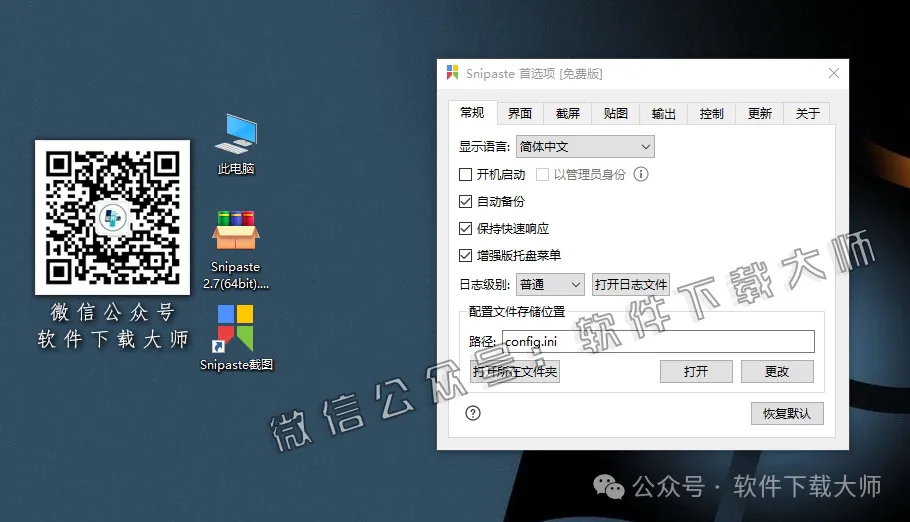Click the WeChat QR code image
Screen dimensions: 910x522
point(113,217)
